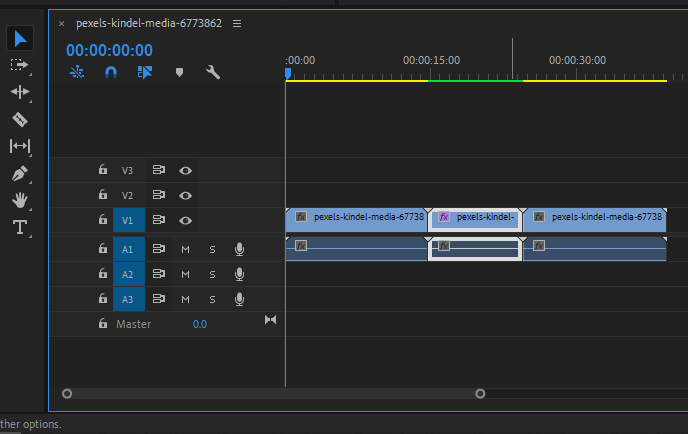
Task: Click fx badge on first audio clip
Action: coord(301,245)
